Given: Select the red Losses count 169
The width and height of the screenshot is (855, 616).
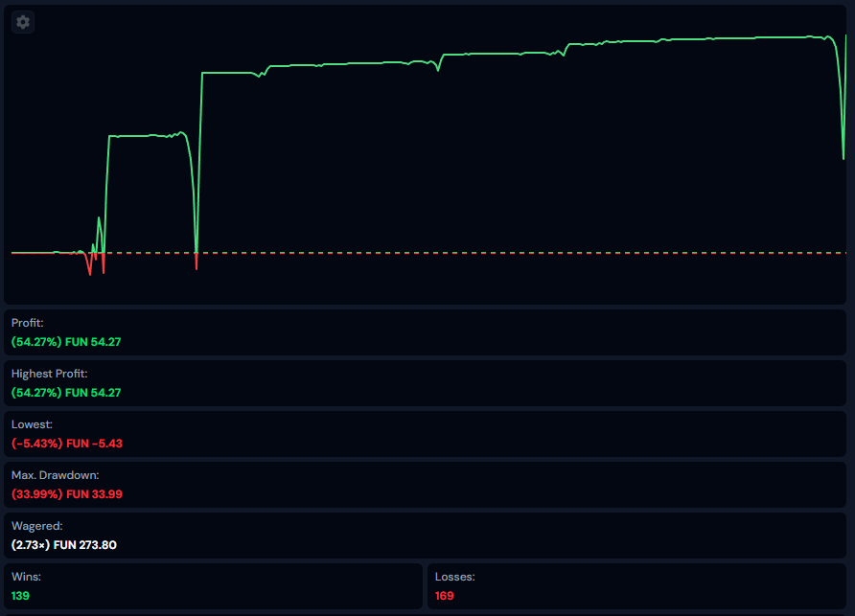Looking at the screenshot, I should (x=445, y=596).
